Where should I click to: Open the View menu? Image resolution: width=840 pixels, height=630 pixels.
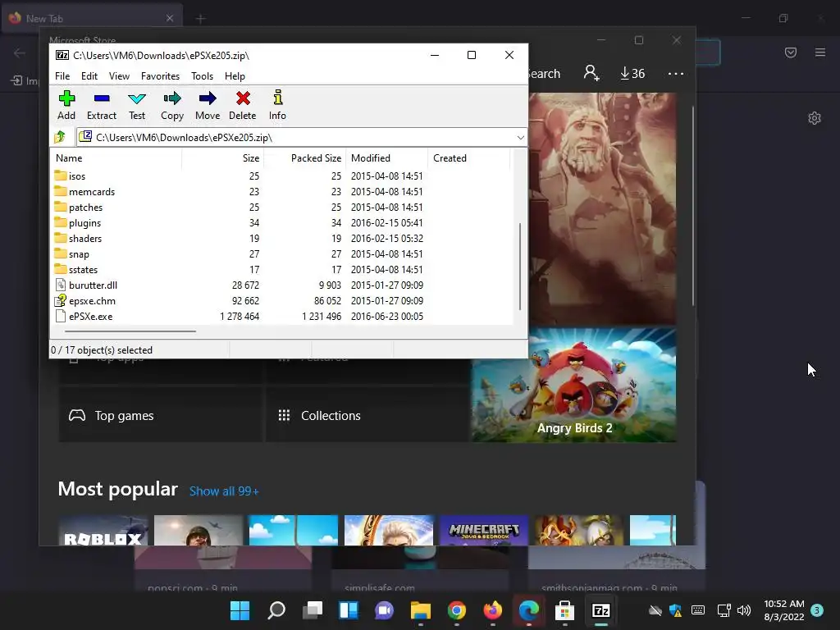119,76
